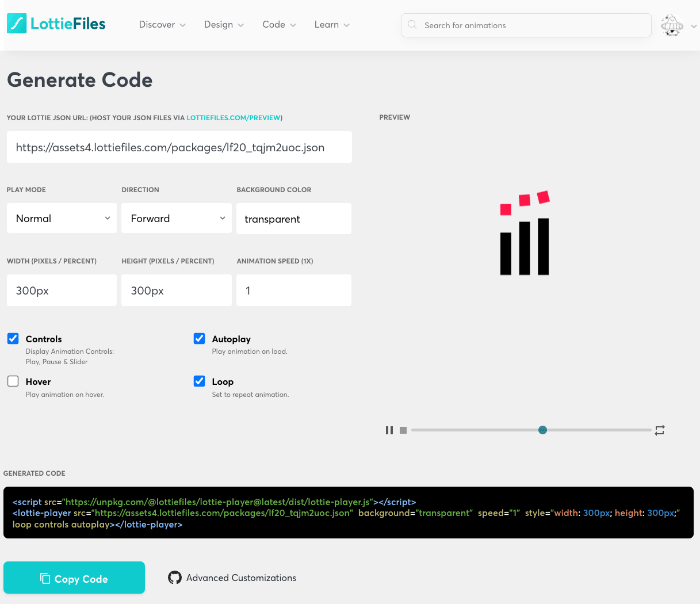Viewport: 700px width, 604px height.
Task: Click the Search for animations box
Action: (526, 25)
